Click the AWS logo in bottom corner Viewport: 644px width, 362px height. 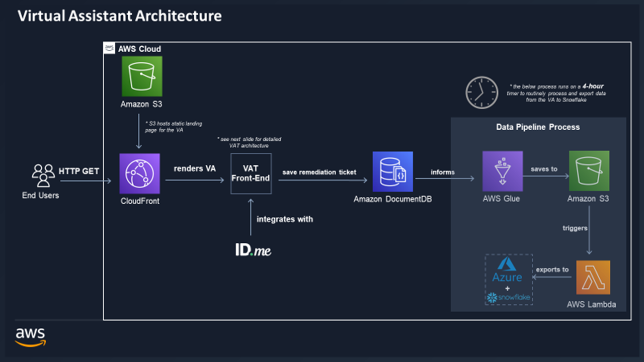30,337
